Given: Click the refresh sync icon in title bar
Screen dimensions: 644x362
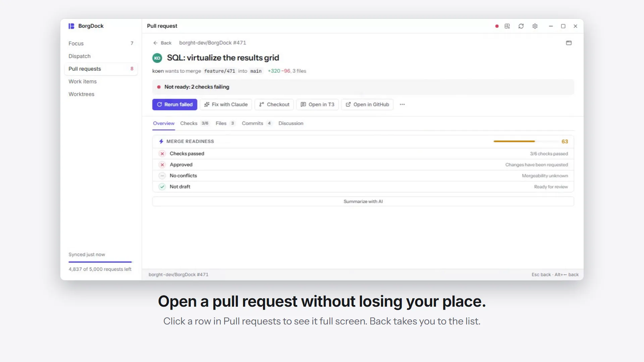Looking at the screenshot, I should click(521, 26).
